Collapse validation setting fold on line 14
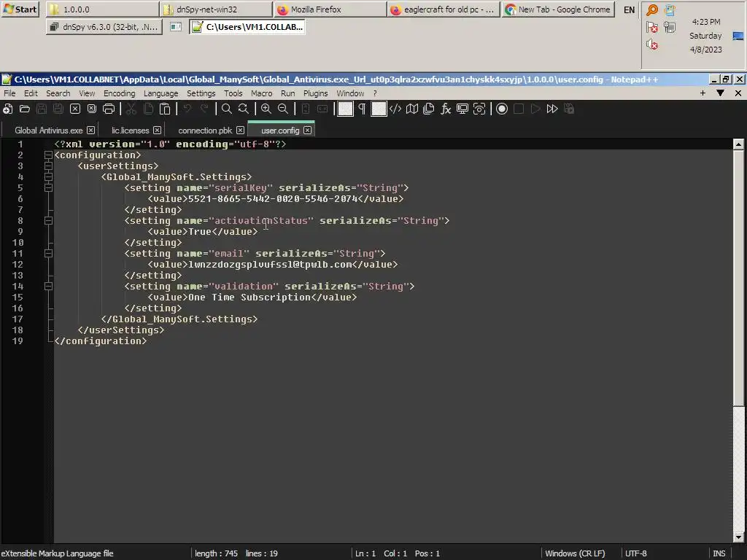This screenshot has width=747, height=560. coord(48,286)
